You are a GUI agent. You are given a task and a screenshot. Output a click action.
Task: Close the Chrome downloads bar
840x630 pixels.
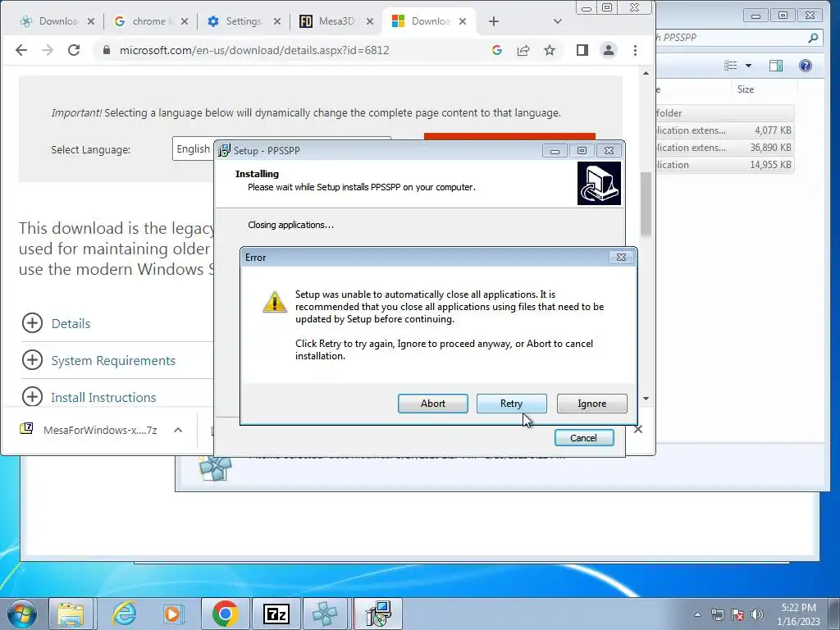(x=638, y=429)
